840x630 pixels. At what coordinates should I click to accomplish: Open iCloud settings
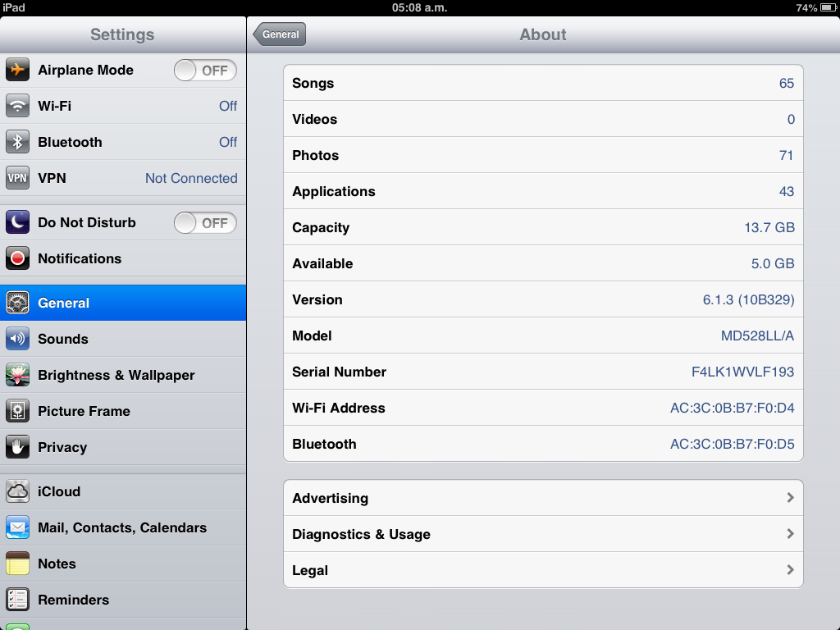click(x=123, y=491)
